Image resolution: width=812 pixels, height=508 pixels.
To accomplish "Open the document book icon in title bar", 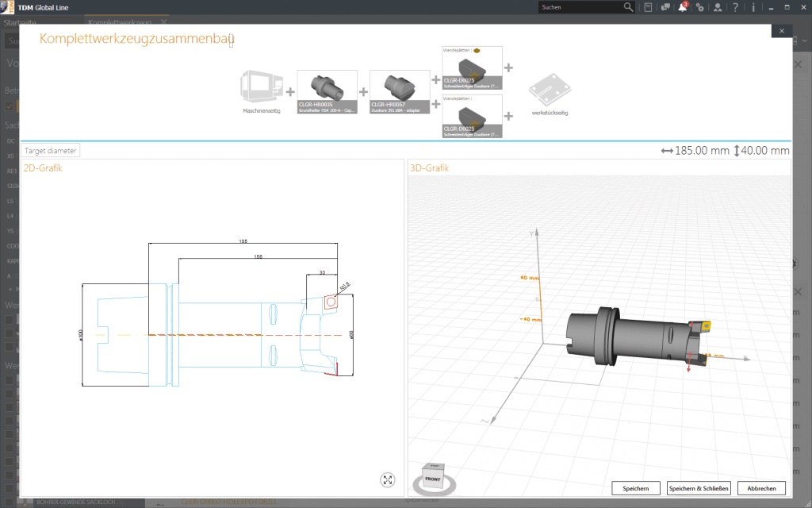I will pyautogui.click(x=648, y=7).
